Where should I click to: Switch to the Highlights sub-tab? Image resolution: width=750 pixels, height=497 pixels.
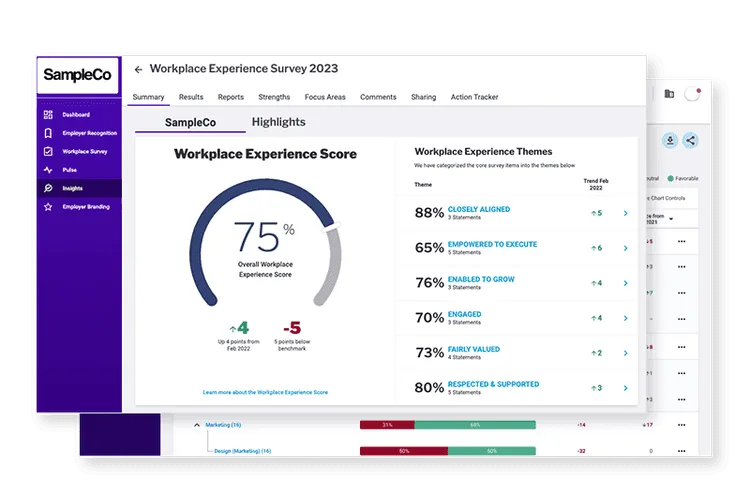click(278, 122)
